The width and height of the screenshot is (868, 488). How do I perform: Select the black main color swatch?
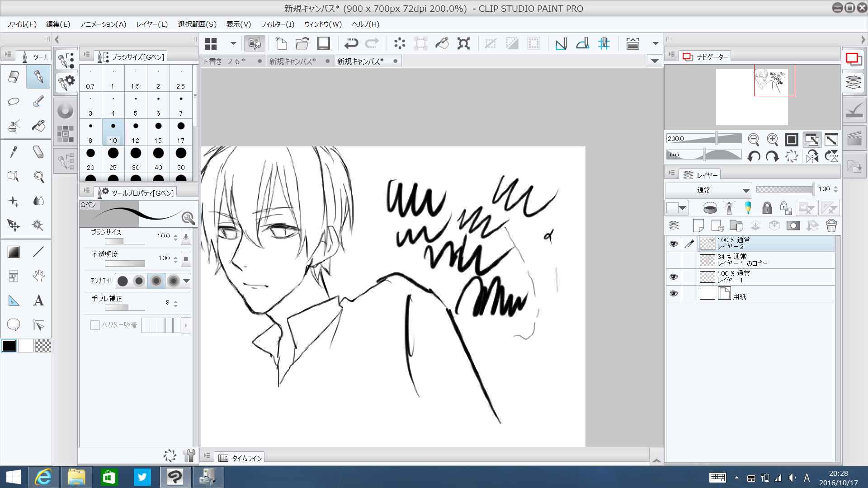tap(9, 346)
